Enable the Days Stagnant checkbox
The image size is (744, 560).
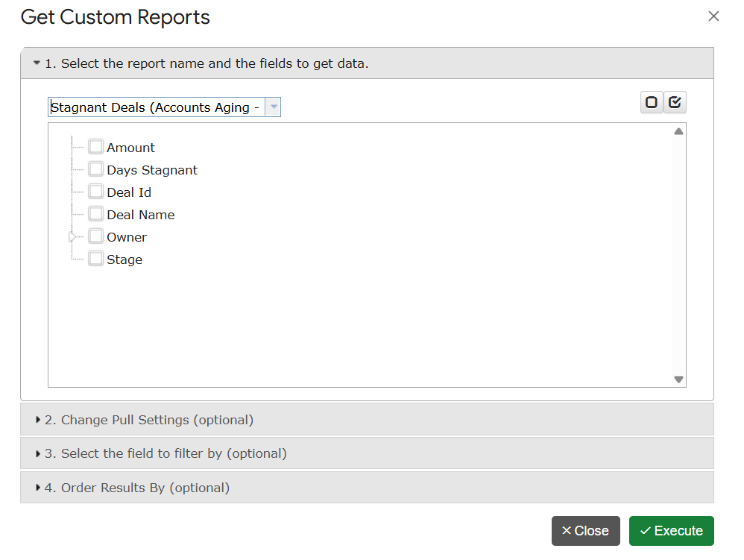[95, 169]
